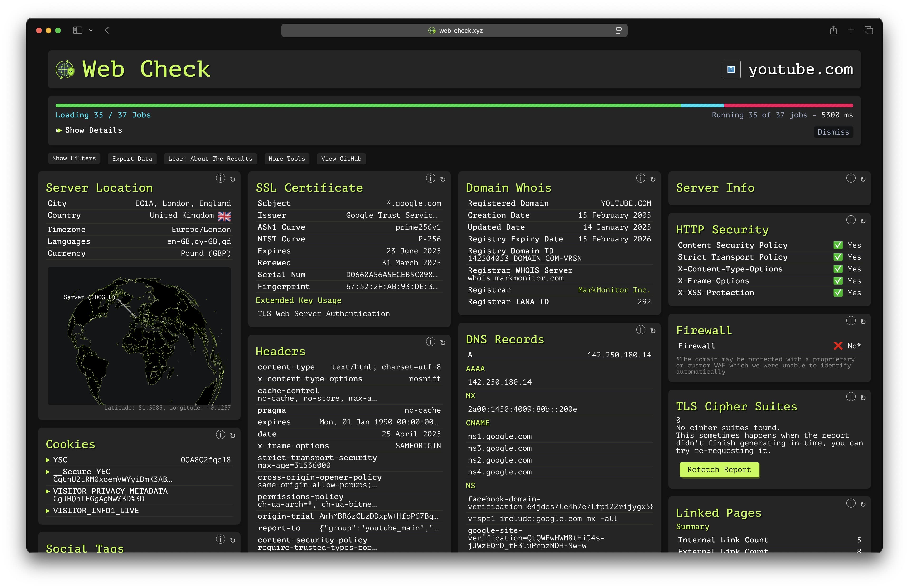
Task: Expand VISITOR_INFO1_LIVE cookie
Action: point(48,511)
